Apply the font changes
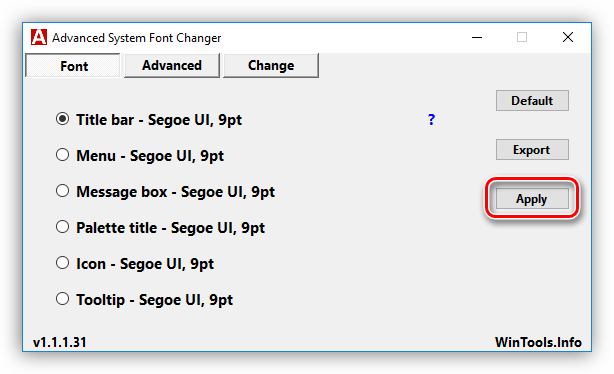The width and height of the screenshot is (614, 374). pyautogui.click(x=532, y=199)
